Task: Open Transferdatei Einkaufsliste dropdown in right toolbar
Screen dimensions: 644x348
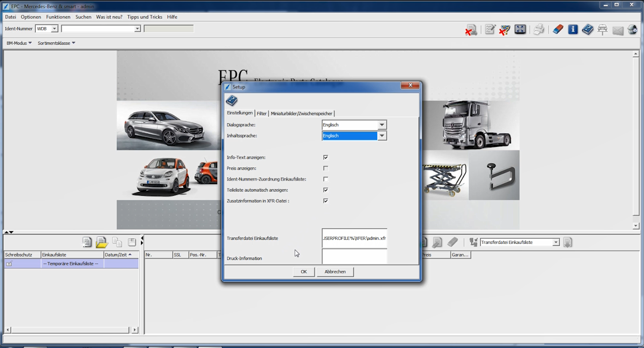Action: [x=556, y=242]
